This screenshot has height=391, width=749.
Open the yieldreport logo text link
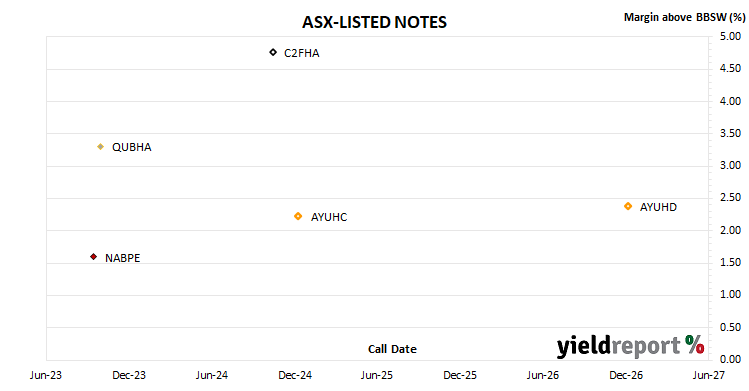(619, 346)
